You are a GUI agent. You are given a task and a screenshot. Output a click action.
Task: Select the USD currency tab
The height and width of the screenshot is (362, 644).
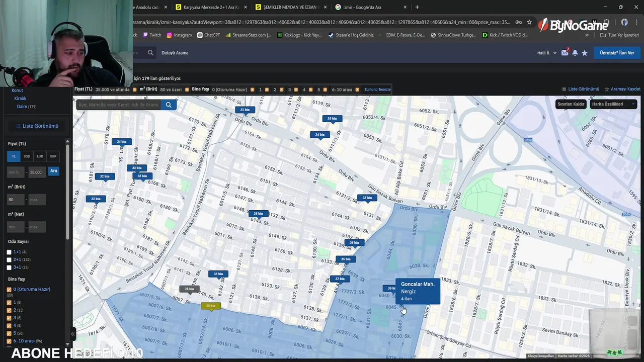pos(27,156)
